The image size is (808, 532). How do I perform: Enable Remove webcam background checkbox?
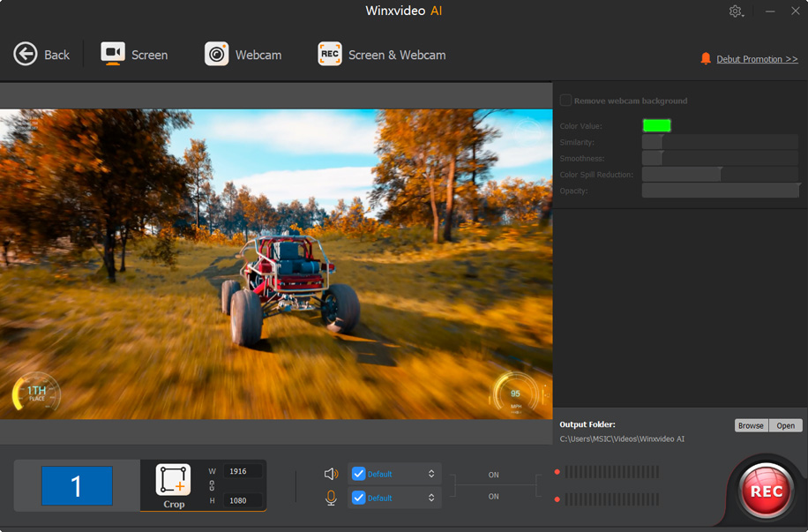pos(566,101)
